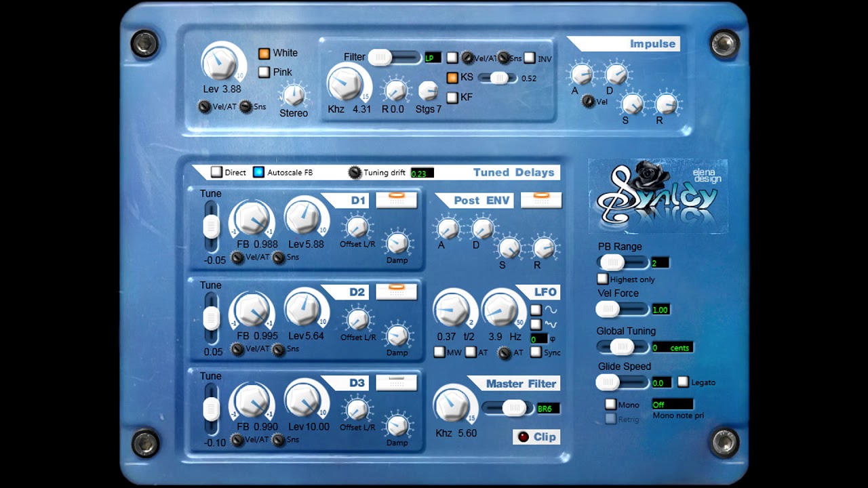868x488 pixels.
Task: Check the filter INV box
Action: coord(530,58)
